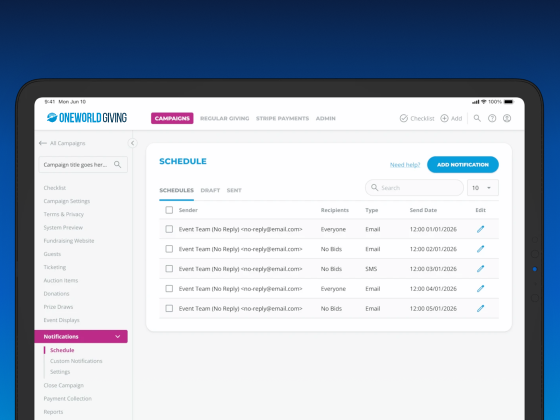Open the Campaigns top tab
Image resolution: width=560 pixels, height=420 pixels.
click(172, 118)
